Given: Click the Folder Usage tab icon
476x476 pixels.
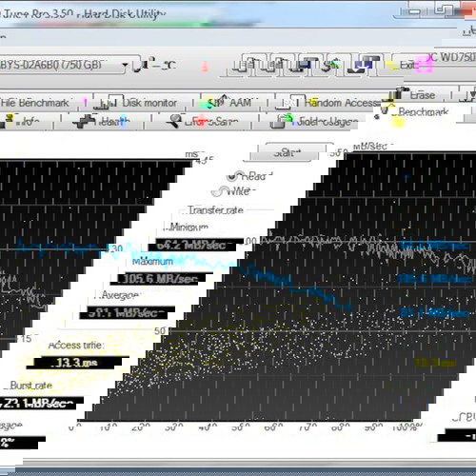Looking at the screenshot, I should [282, 121].
